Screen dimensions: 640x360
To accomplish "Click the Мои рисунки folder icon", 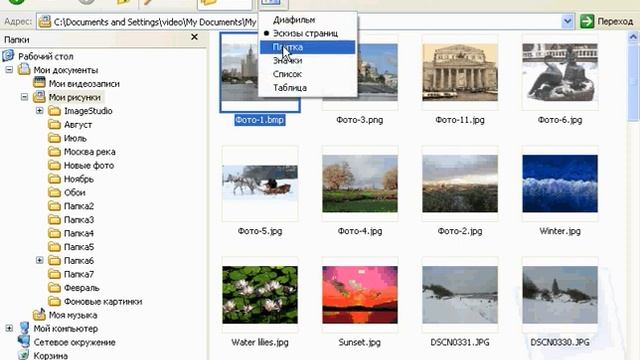I will pyautogui.click(x=39, y=97).
